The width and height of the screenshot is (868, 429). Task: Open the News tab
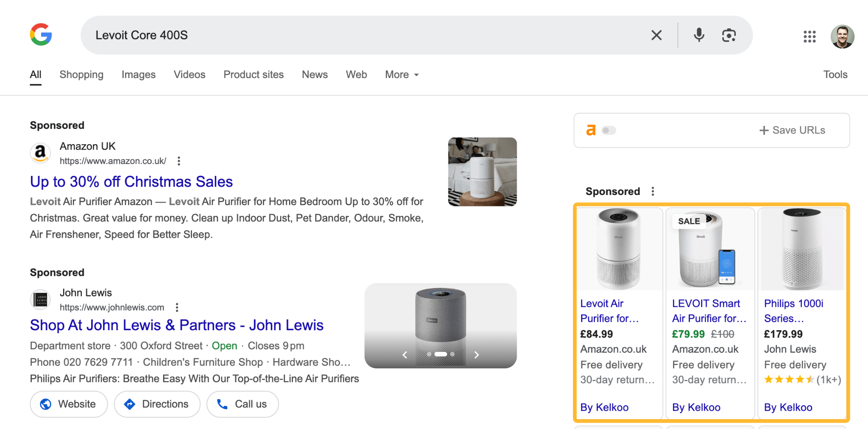pyautogui.click(x=314, y=74)
